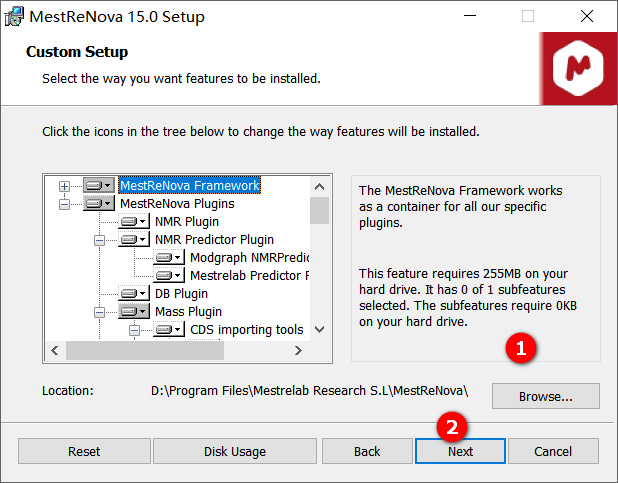This screenshot has height=483, width=618.
Task: Open install options for DB Plugin
Action: coord(134,293)
